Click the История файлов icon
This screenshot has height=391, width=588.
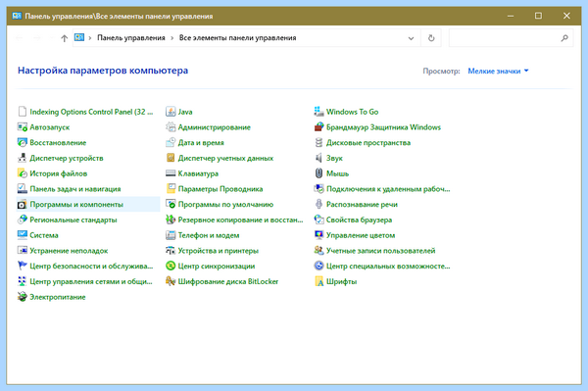coord(23,173)
